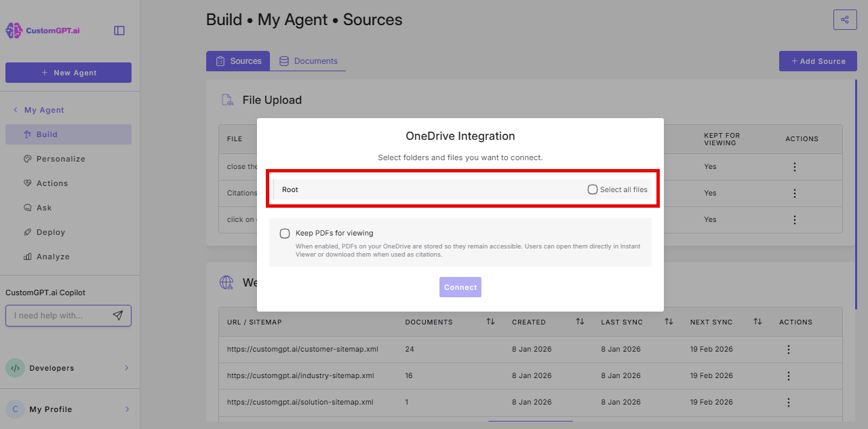Click the FILE column header
868x429 pixels.
pyautogui.click(x=235, y=138)
